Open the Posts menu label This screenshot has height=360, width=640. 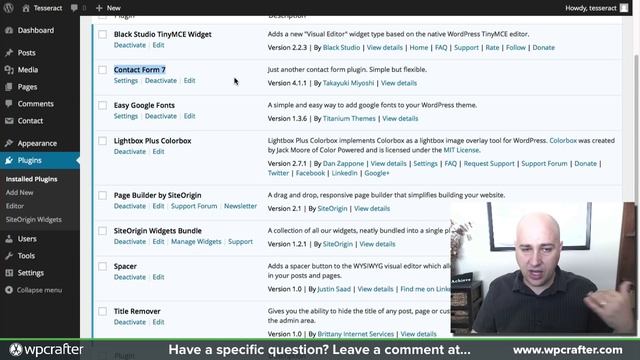27,53
